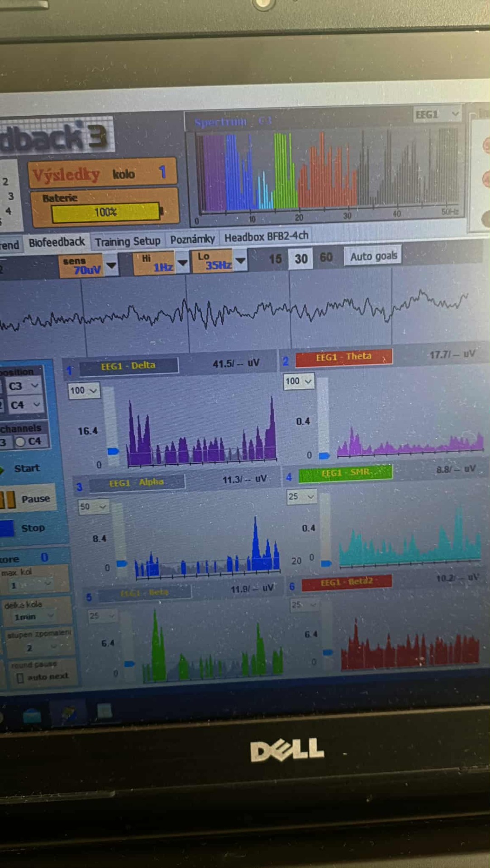
Task: Click the blue Stop square icon
Action: tap(7, 528)
